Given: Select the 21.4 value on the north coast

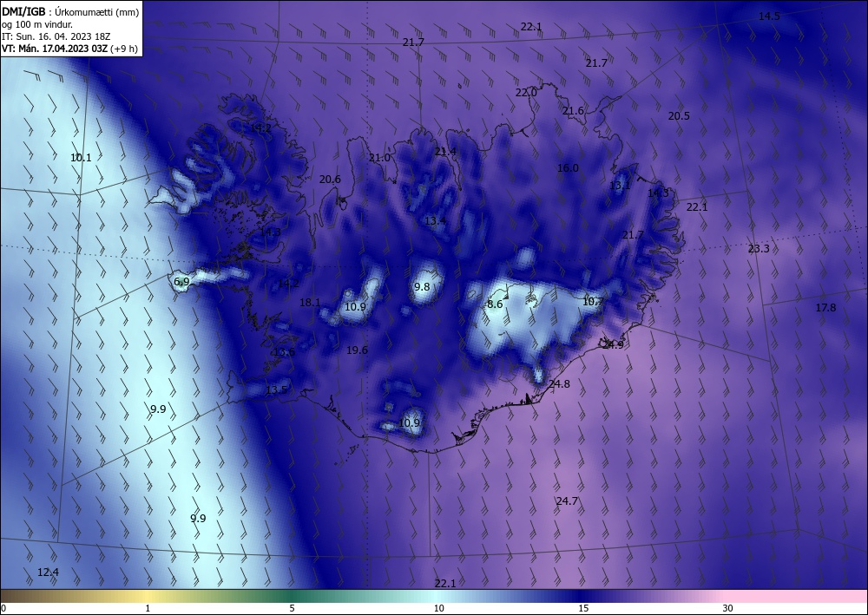Looking at the screenshot, I should click(x=445, y=152).
